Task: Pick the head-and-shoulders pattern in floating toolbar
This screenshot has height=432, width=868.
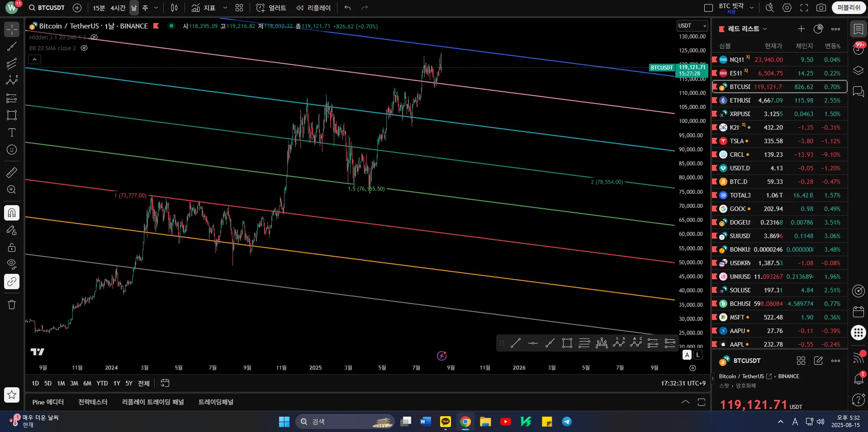Action: pos(602,343)
